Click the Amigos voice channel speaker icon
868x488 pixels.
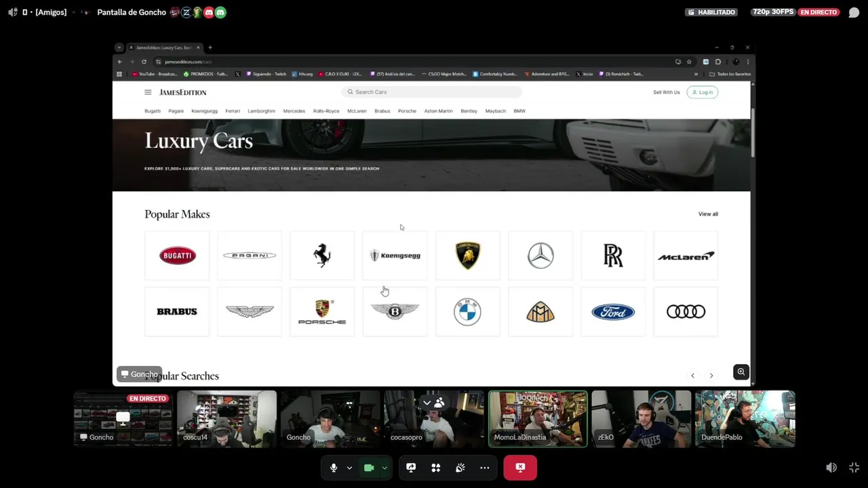tap(12, 12)
